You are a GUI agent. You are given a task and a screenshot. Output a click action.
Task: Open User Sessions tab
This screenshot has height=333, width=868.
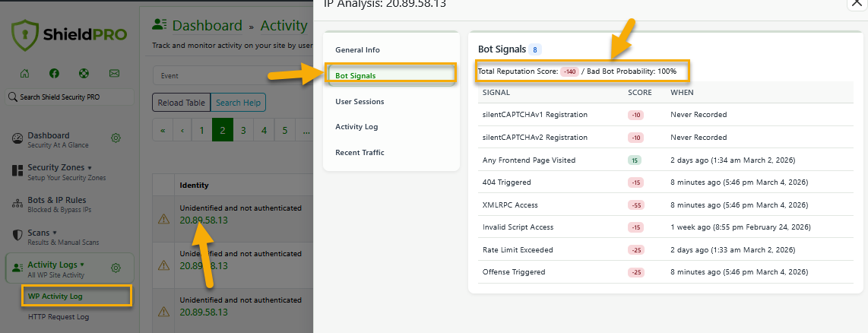point(360,101)
